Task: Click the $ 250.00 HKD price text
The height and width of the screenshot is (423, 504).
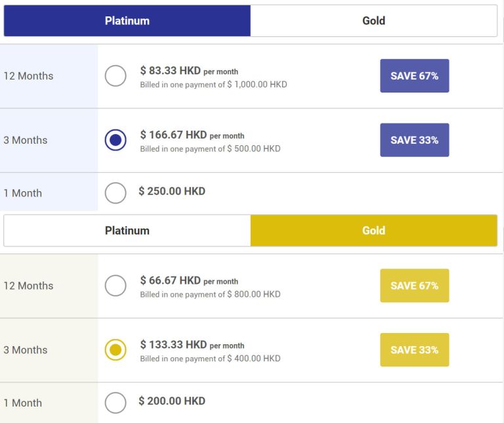Action: (172, 191)
